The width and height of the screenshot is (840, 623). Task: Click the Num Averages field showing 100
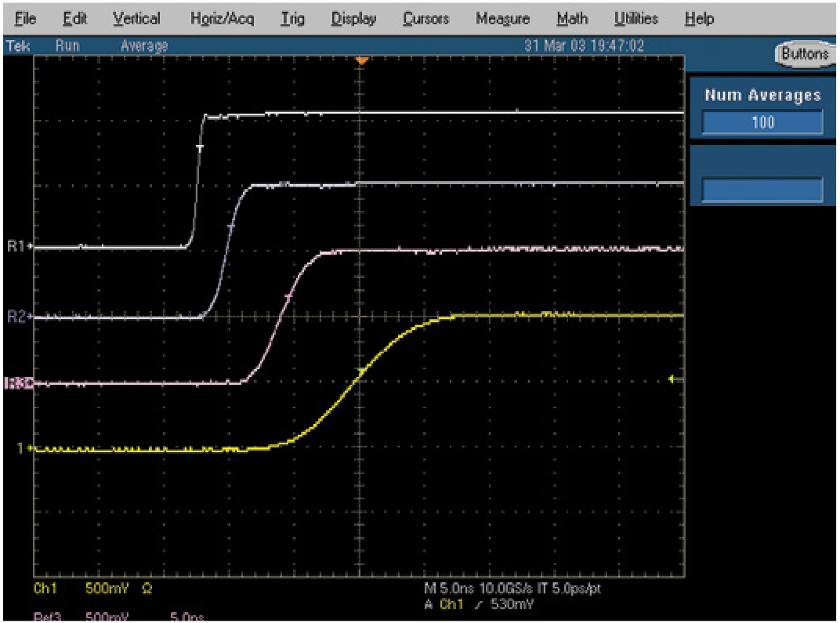(762, 122)
